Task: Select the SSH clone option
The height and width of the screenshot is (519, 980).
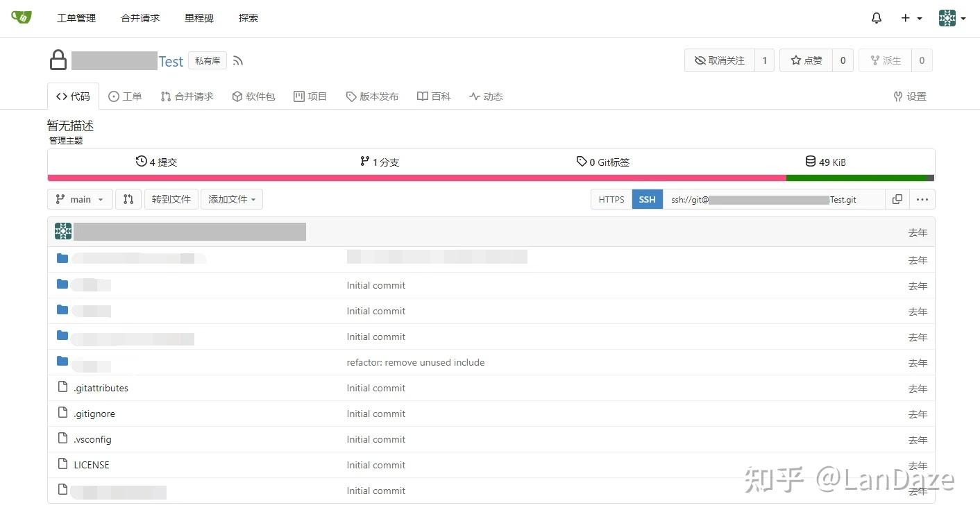Action: [x=648, y=199]
